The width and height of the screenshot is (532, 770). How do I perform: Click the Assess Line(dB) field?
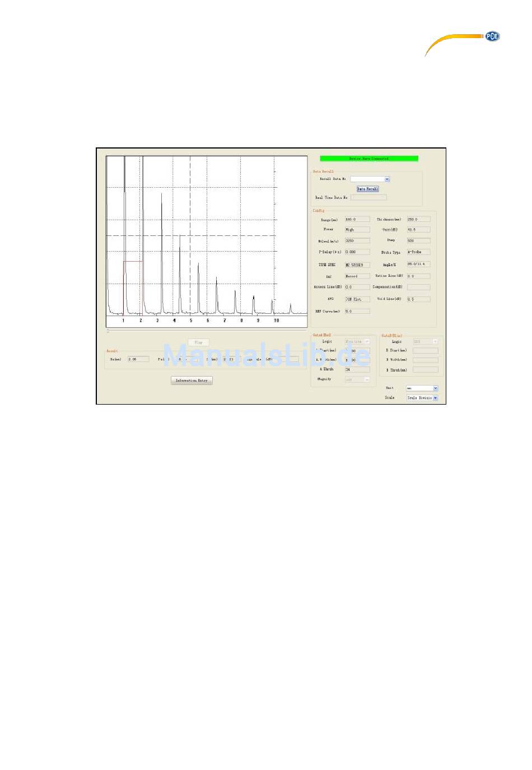pos(357,287)
